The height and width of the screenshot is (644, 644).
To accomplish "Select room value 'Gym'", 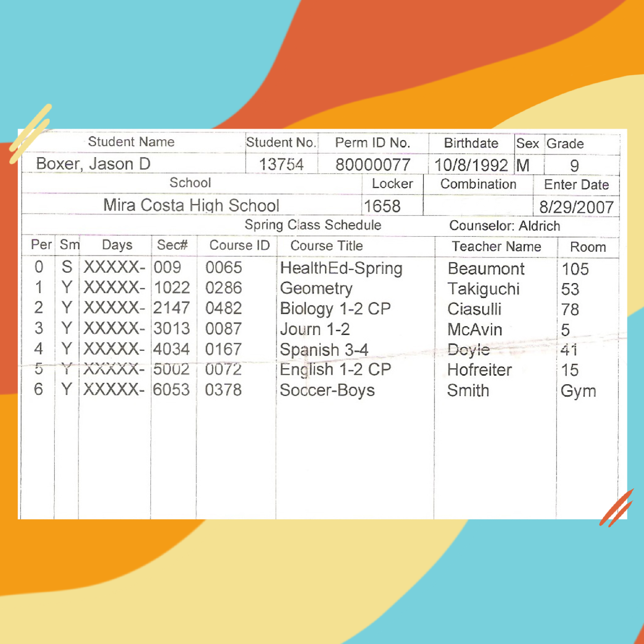I will point(578,391).
